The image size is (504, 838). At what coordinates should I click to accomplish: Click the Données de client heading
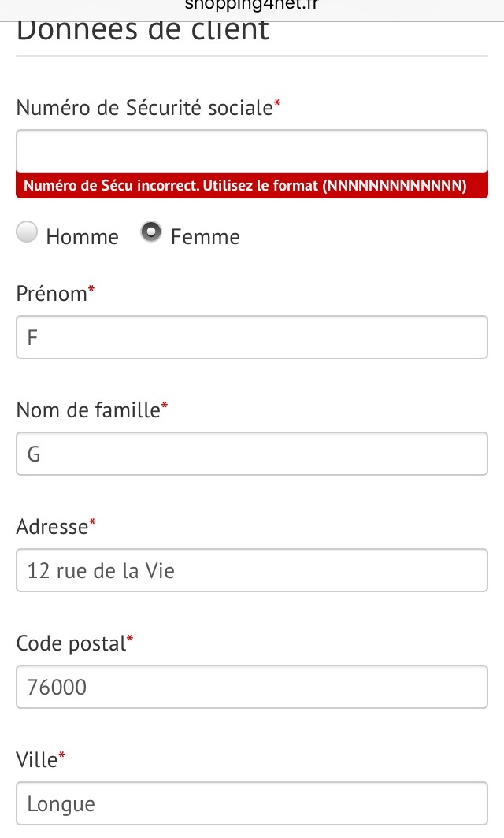[x=143, y=32]
